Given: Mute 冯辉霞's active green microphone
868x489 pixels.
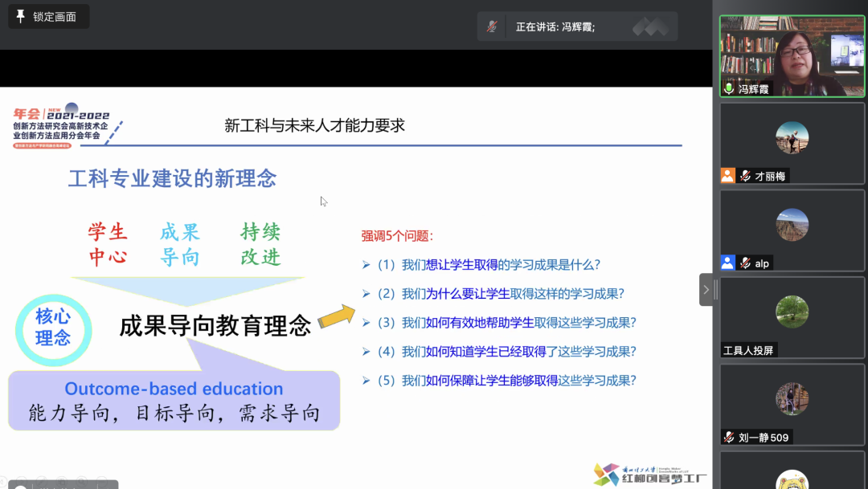Looking at the screenshot, I should tap(730, 89).
